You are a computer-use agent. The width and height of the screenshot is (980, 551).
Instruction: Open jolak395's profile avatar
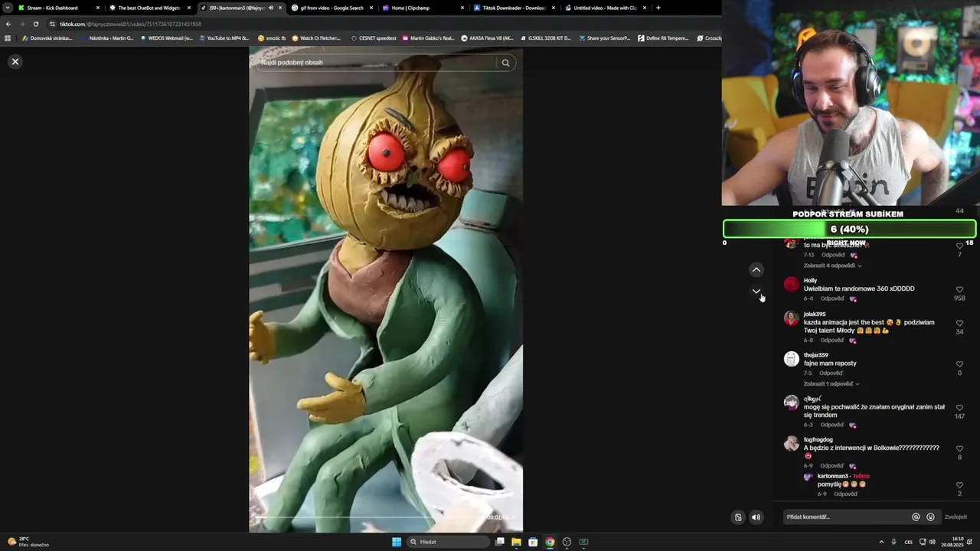click(x=791, y=318)
